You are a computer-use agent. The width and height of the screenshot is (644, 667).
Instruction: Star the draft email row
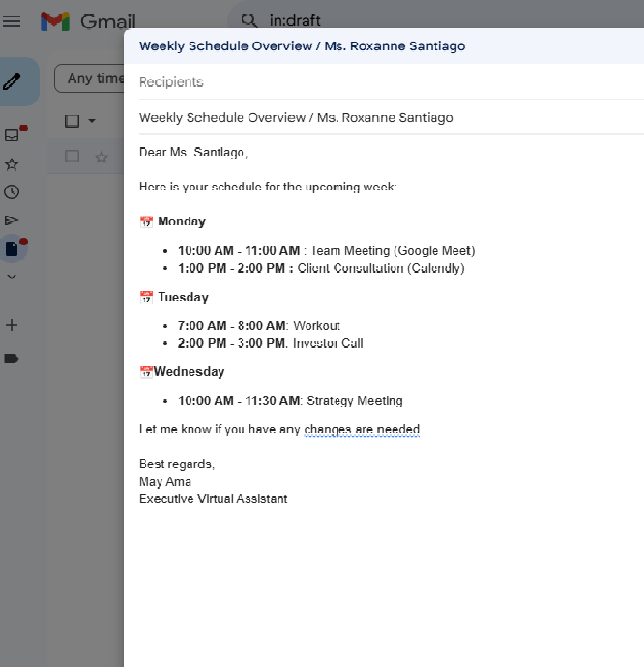[x=102, y=157]
